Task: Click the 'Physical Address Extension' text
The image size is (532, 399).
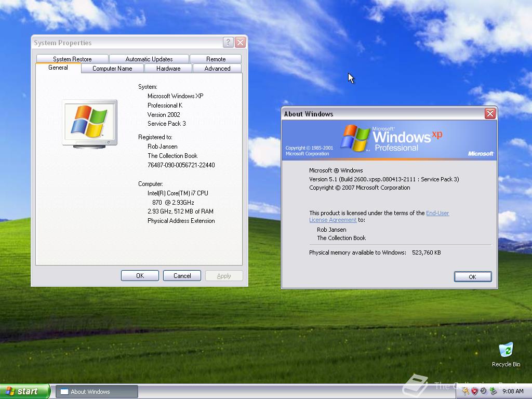Action: tap(181, 221)
